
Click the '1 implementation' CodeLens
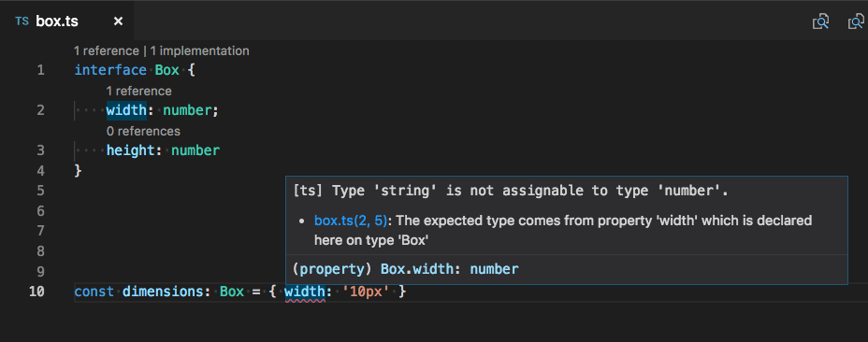point(199,50)
